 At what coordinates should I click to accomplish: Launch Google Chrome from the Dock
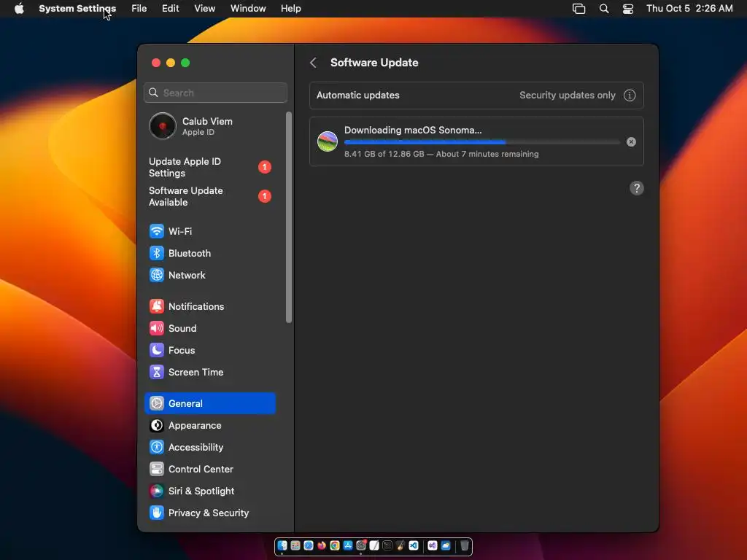pyautogui.click(x=335, y=545)
